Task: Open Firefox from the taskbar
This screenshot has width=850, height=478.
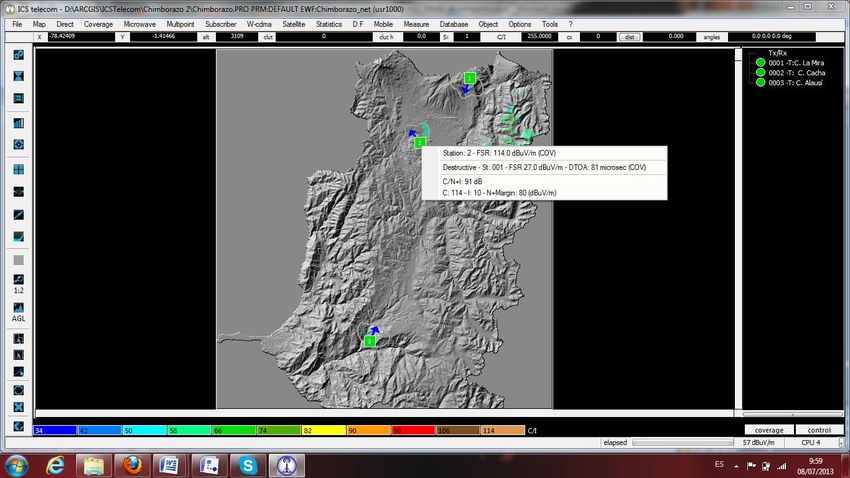Action: tap(130, 464)
